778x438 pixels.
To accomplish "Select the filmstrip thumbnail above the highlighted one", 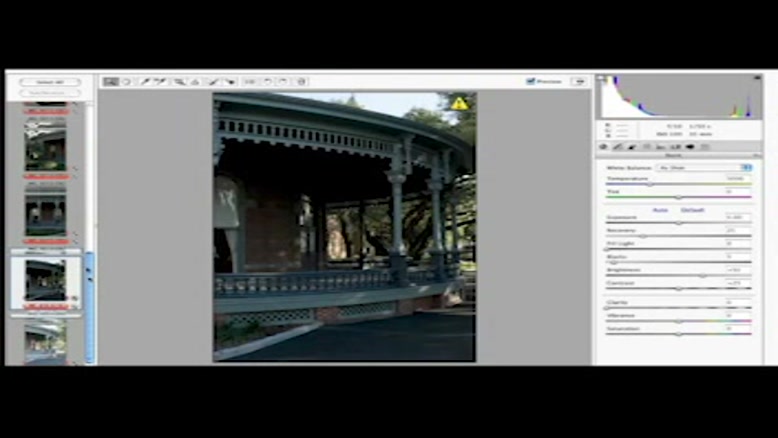I will [x=46, y=215].
